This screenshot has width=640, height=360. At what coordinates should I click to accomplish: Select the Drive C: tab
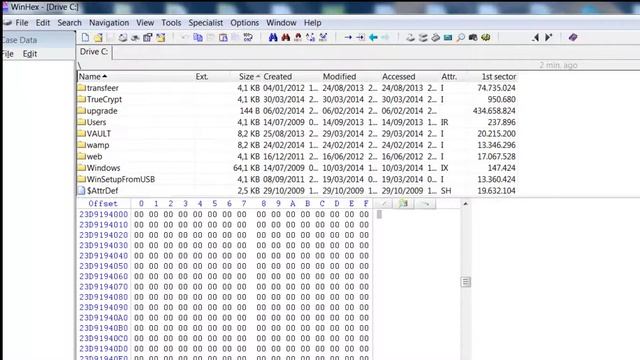(94, 52)
